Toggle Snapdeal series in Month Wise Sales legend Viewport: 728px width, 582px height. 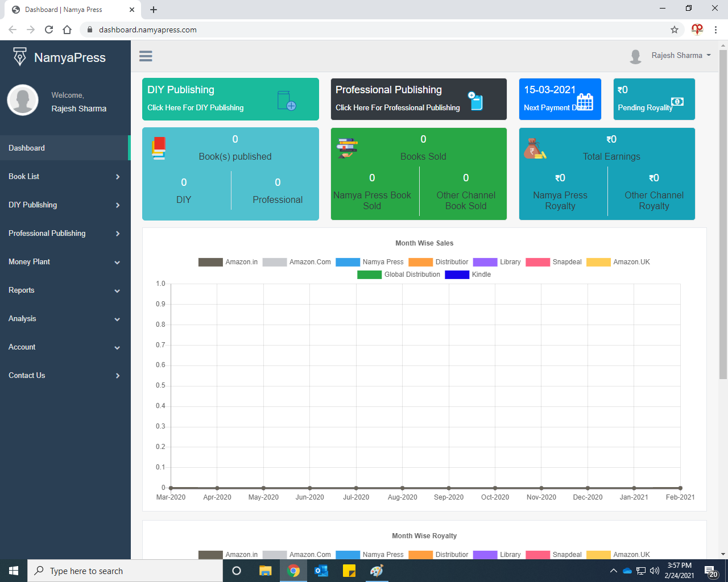[x=553, y=262]
